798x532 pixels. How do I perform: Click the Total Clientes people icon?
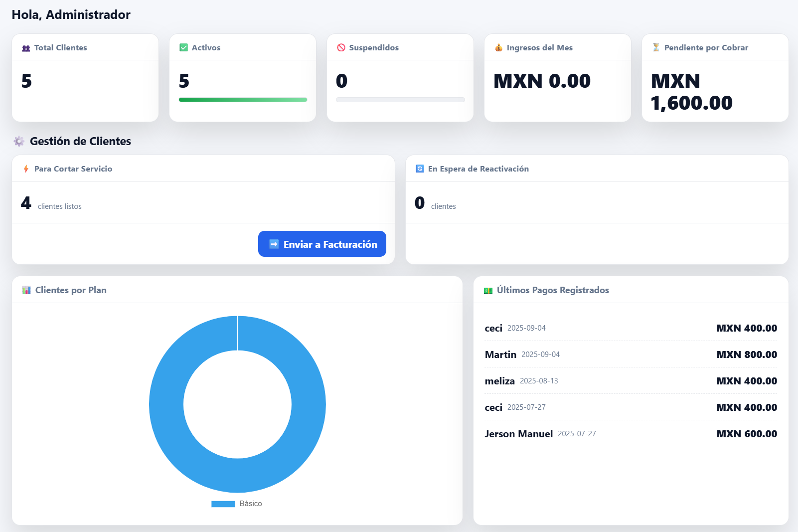(x=26, y=48)
